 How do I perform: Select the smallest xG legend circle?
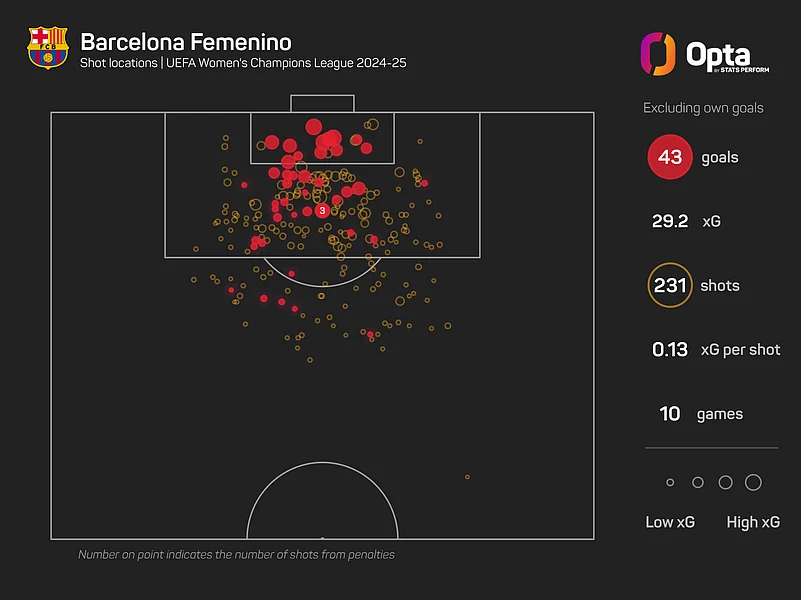670,483
